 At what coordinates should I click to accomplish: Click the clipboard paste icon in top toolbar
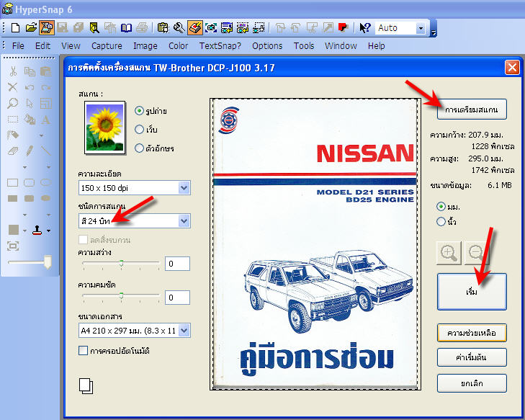pos(163,28)
